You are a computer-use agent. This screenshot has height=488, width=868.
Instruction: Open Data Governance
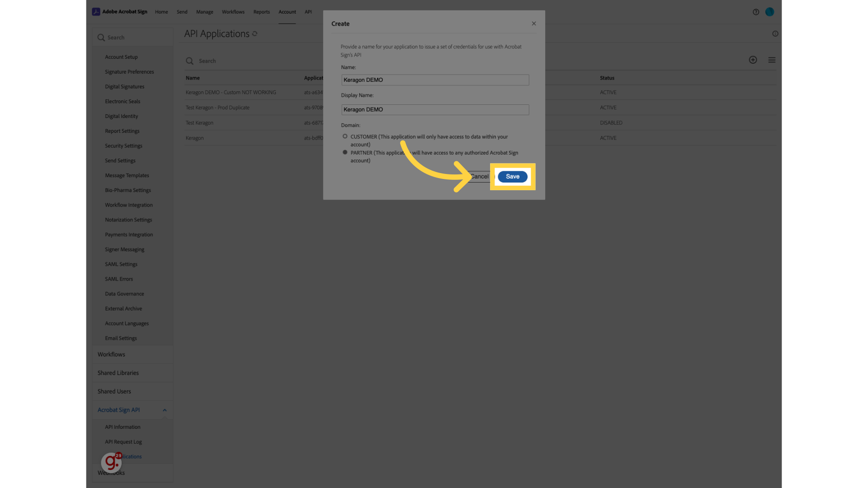pyautogui.click(x=124, y=294)
